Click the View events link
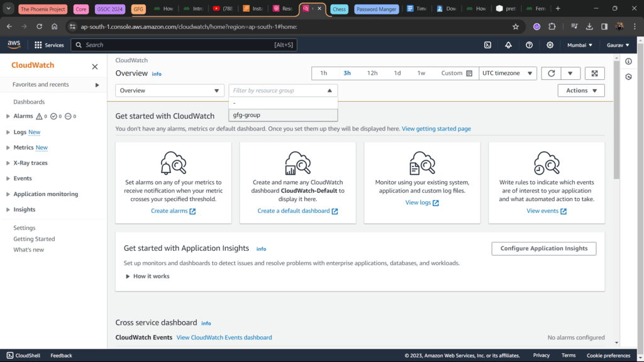The image size is (644, 362). pos(547,211)
